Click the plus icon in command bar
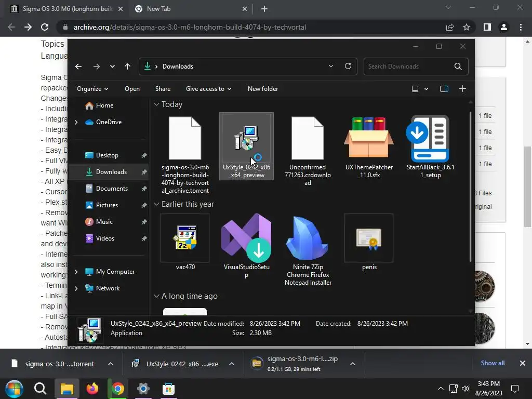 coord(462,89)
